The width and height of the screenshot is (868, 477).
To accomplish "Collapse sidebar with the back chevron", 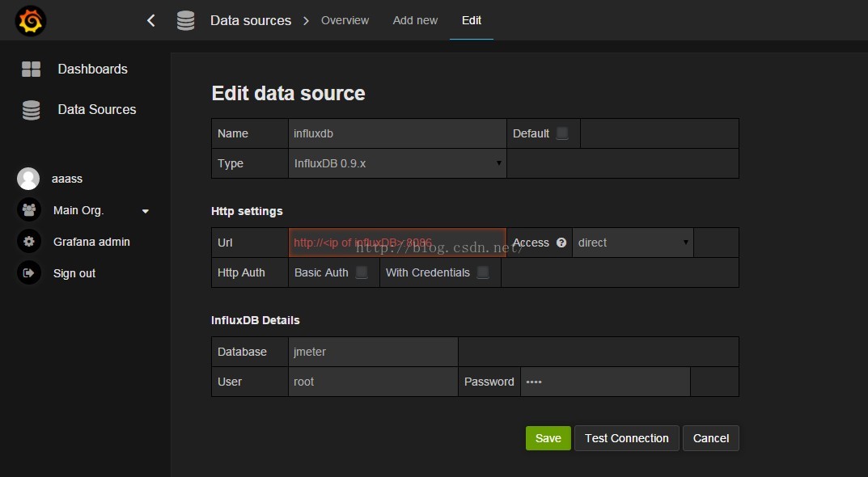I will (x=150, y=20).
